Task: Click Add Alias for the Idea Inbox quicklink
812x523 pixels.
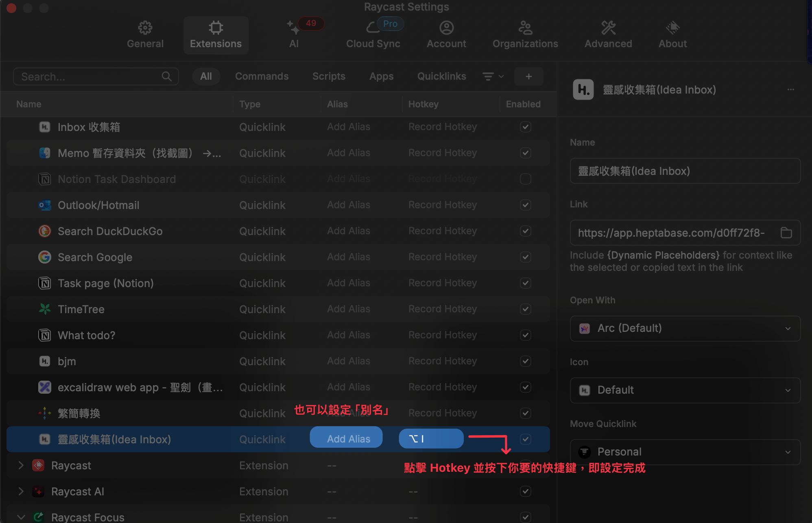Action: tap(346, 438)
